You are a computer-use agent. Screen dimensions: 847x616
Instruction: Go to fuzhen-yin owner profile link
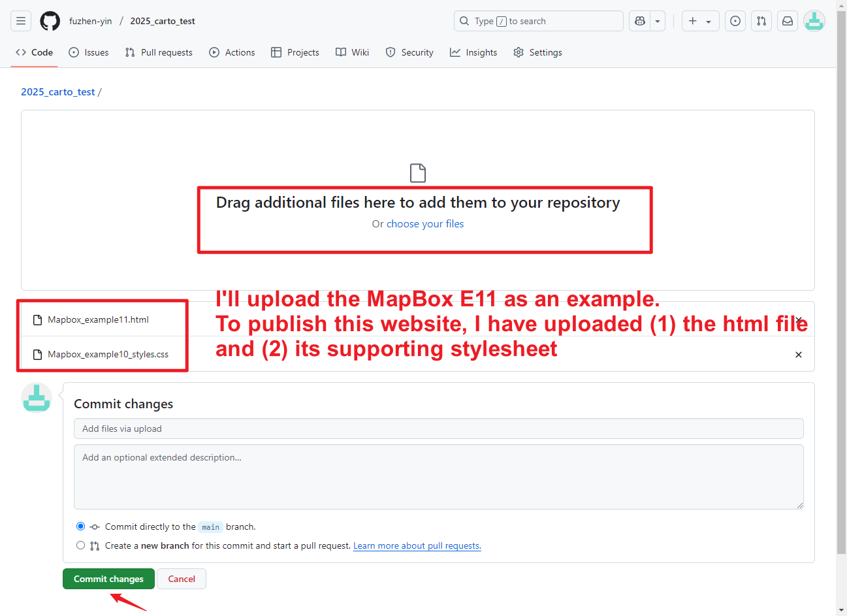[x=91, y=21]
